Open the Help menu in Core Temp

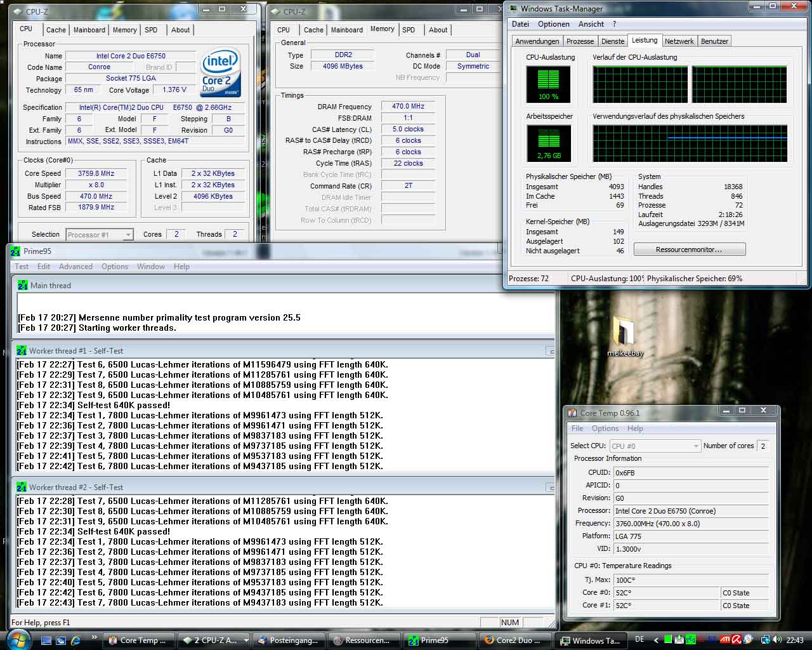(635, 428)
